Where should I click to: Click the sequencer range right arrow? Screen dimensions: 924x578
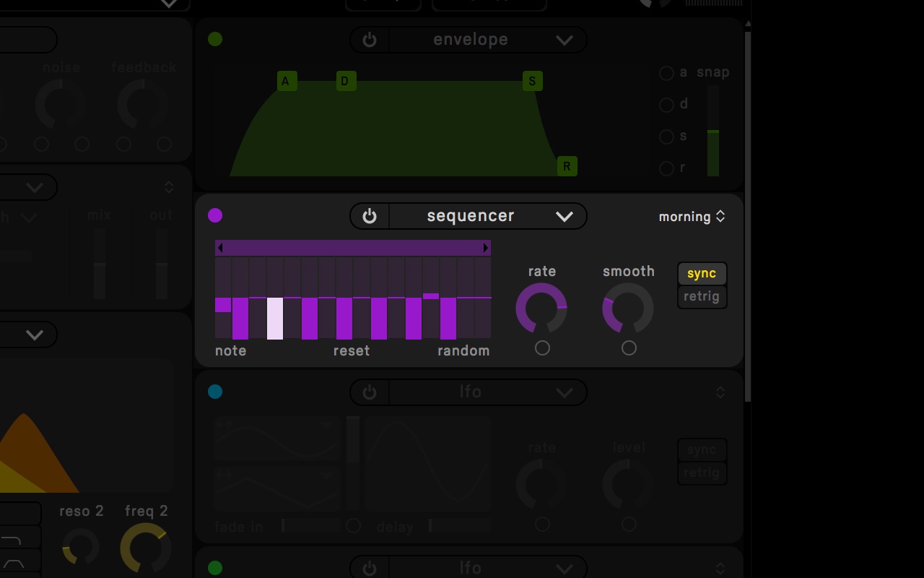(x=486, y=248)
